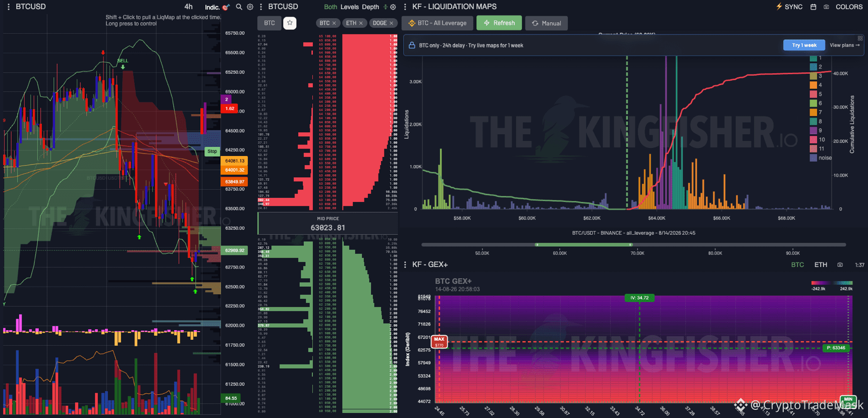The height and width of the screenshot is (418, 868).
Task: Toggle cluster 5 in legend
Action: pyautogui.click(x=816, y=94)
